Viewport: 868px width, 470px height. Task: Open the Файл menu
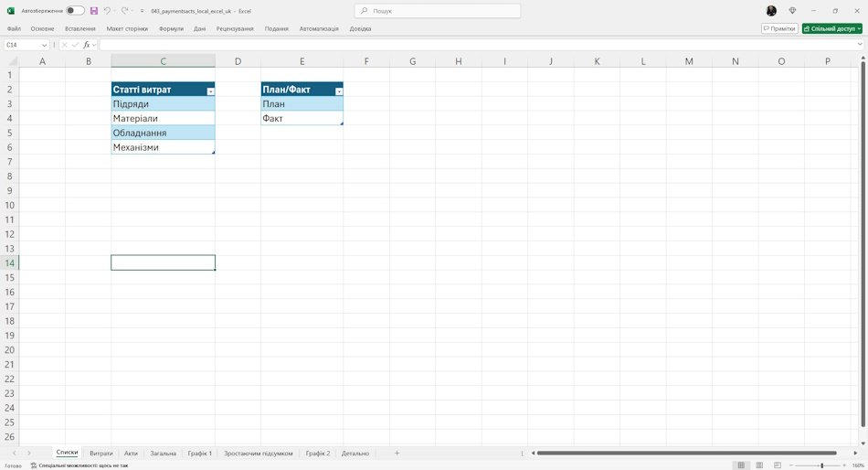click(x=14, y=28)
